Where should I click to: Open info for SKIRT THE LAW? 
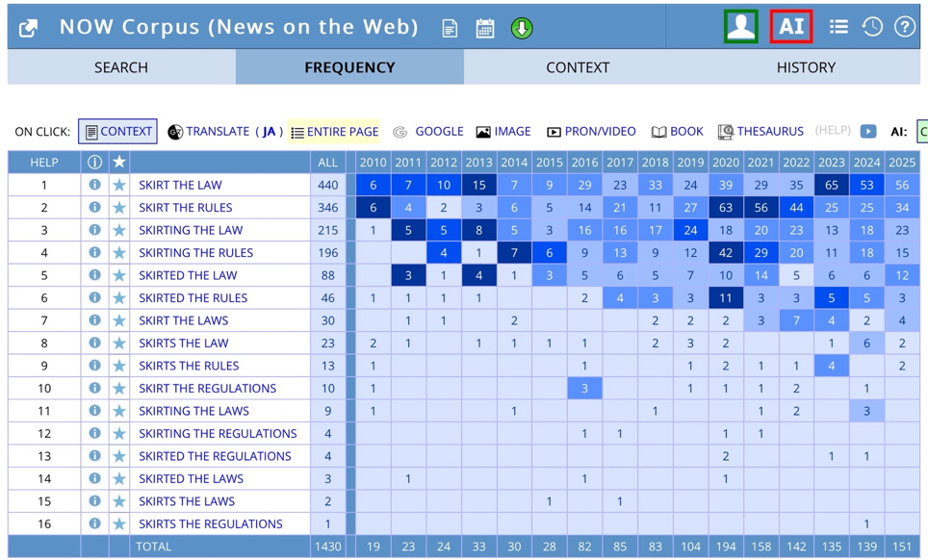(x=94, y=185)
